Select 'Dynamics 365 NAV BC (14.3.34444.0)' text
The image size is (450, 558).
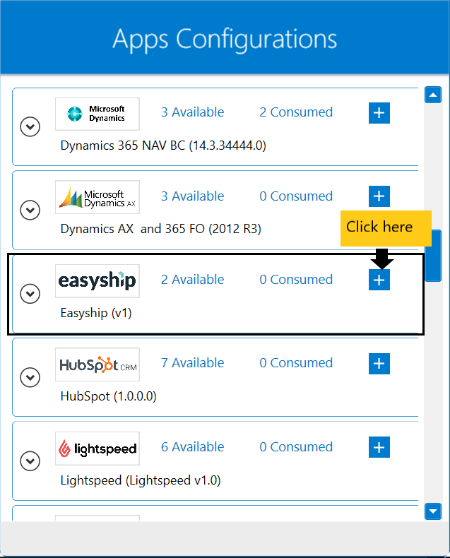tap(163, 146)
